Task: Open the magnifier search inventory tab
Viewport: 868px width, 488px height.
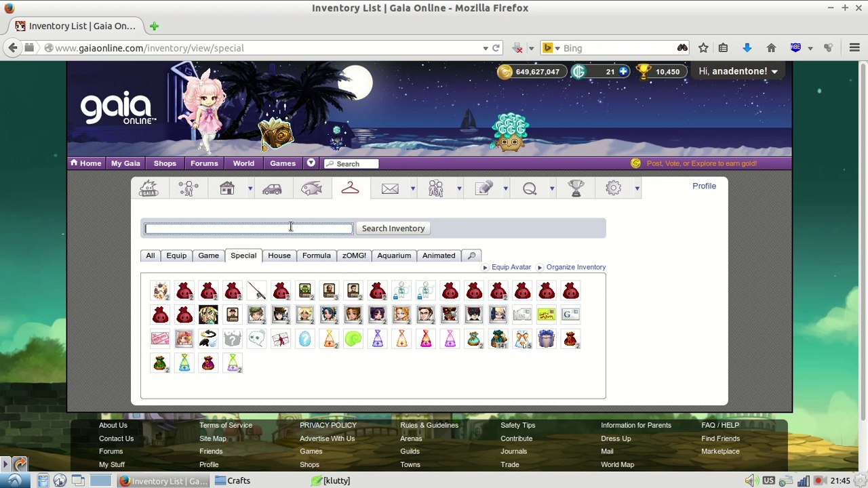Action: (x=472, y=256)
